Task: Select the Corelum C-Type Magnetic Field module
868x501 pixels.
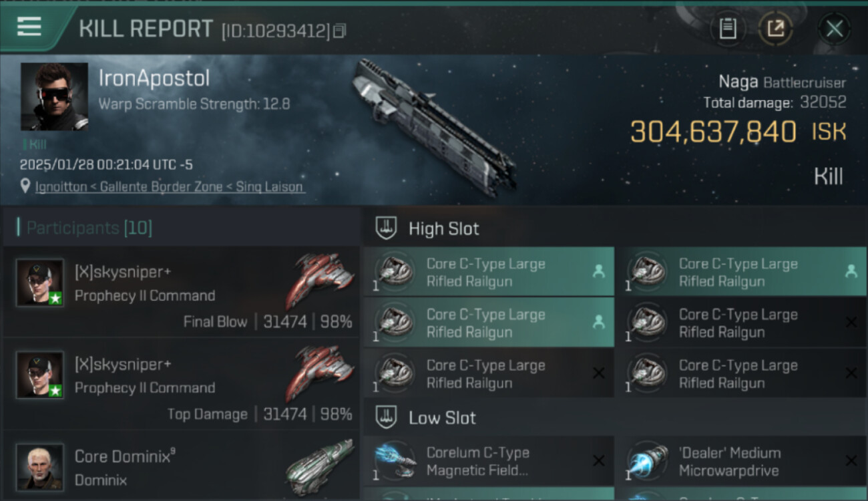Action: click(x=489, y=461)
